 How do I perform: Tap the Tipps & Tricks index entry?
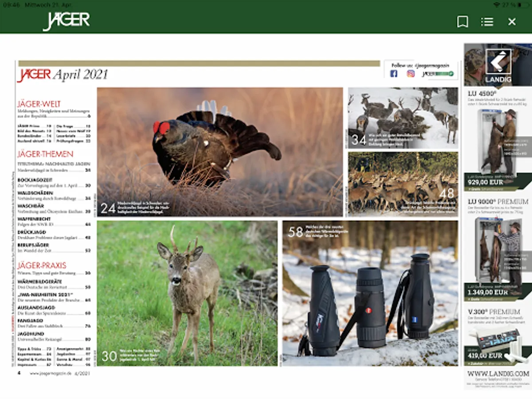click(34, 349)
